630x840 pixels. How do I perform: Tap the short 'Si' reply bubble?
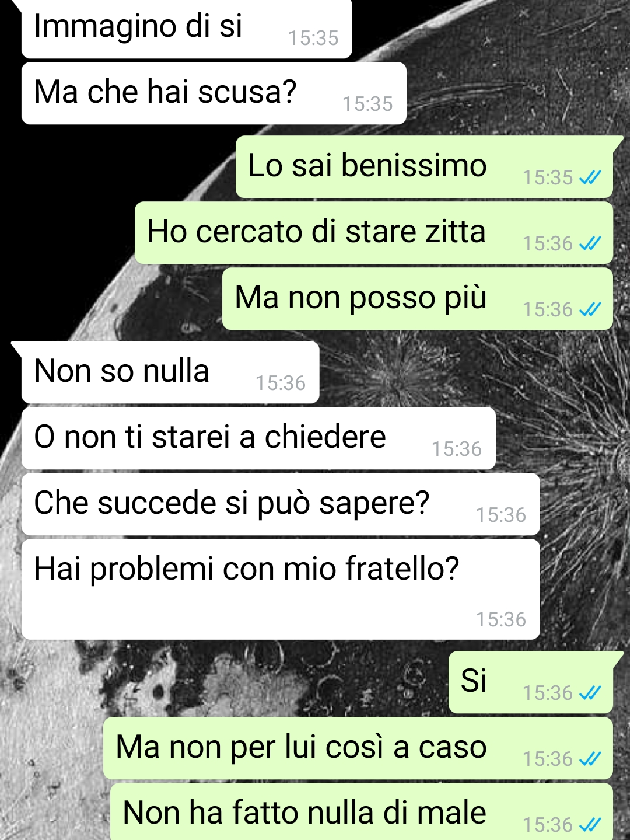coord(531,682)
